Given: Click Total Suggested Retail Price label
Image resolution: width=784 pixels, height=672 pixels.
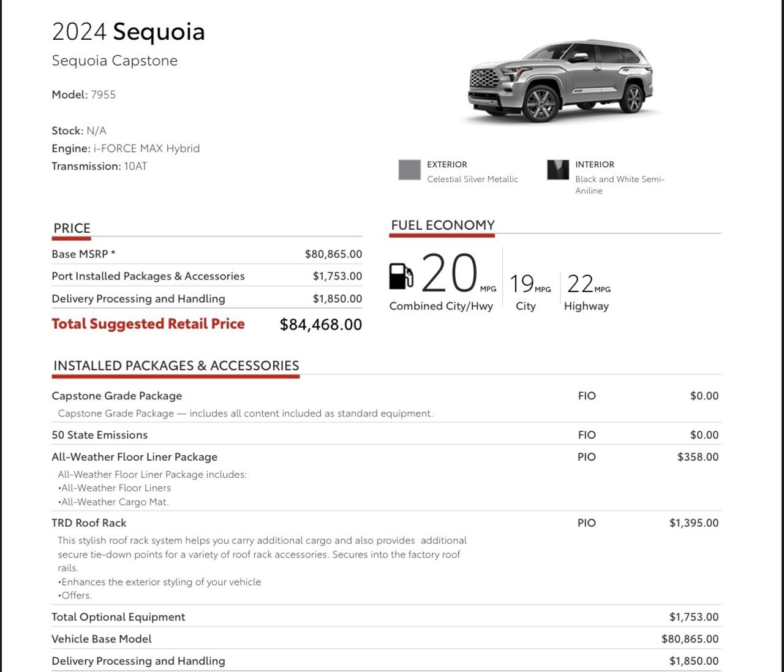Looking at the screenshot, I should point(148,324).
